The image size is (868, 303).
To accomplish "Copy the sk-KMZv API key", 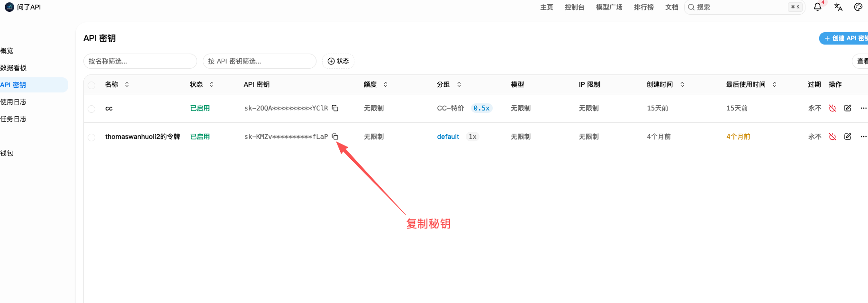I will (x=335, y=137).
